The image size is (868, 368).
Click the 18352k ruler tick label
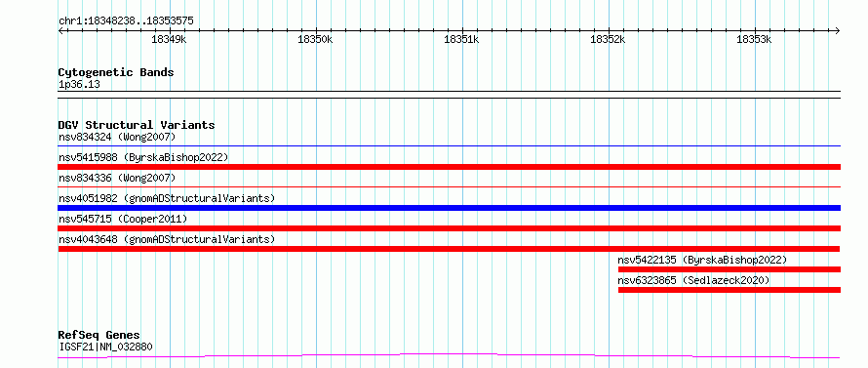tap(608, 39)
